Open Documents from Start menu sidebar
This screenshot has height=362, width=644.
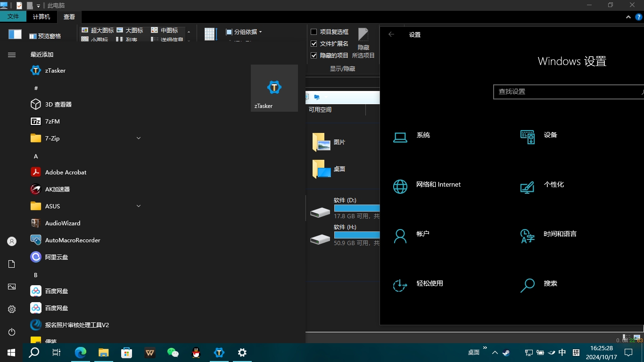[x=12, y=264]
